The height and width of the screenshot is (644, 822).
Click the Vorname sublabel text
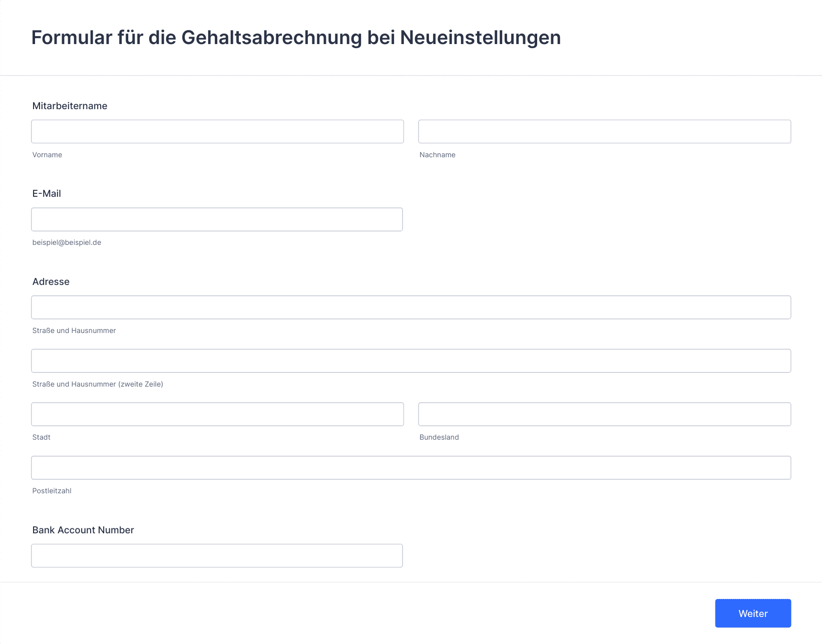click(47, 155)
